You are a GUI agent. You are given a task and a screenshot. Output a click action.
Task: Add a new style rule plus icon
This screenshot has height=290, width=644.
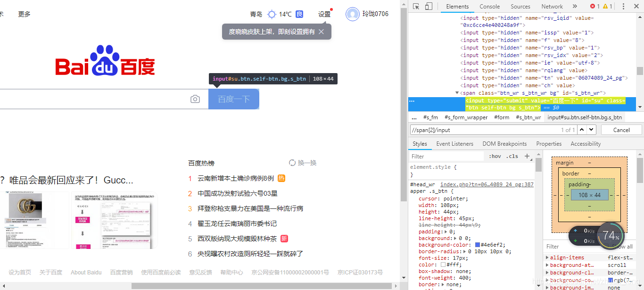coord(527,156)
